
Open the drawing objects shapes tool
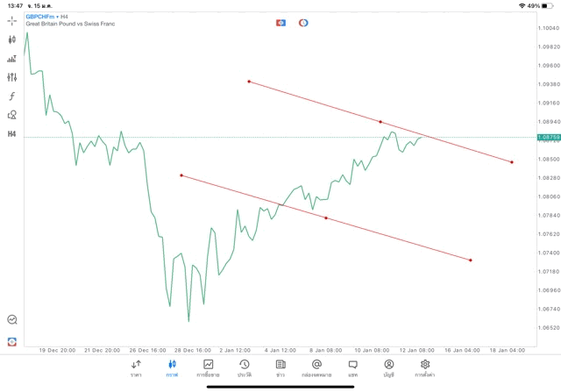pyautogui.click(x=11, y=115)
